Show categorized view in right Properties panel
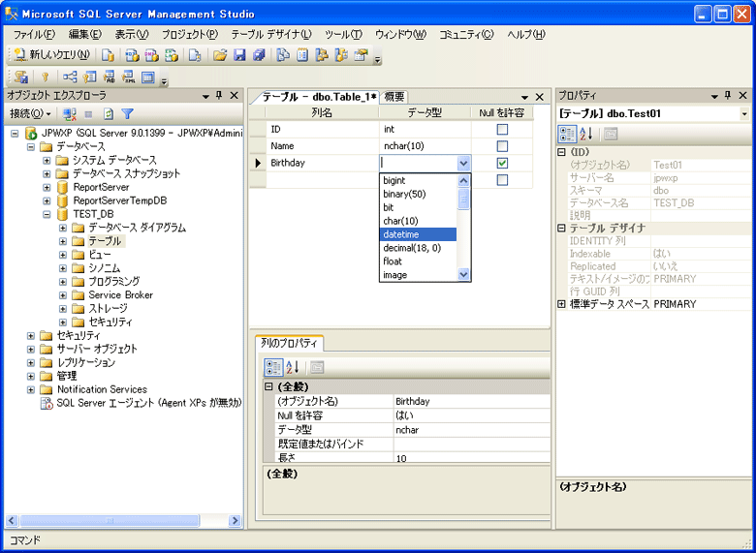The image size is (756, 553). tap(567, 134)
